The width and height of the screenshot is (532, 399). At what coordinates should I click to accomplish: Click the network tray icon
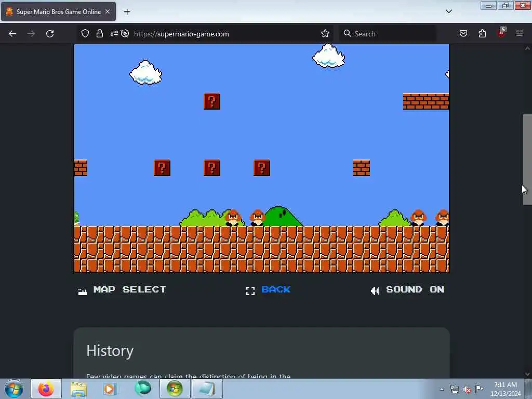(455, 389)
